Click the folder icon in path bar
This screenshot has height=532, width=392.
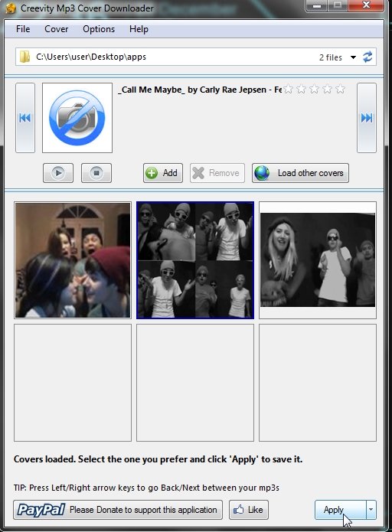coord(24,57)
